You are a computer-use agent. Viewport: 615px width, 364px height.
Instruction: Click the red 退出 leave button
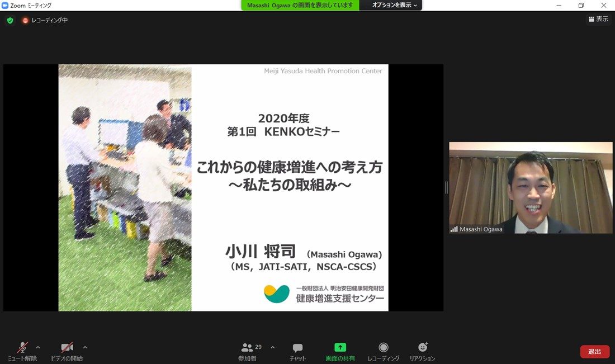(x=595, y=352)
